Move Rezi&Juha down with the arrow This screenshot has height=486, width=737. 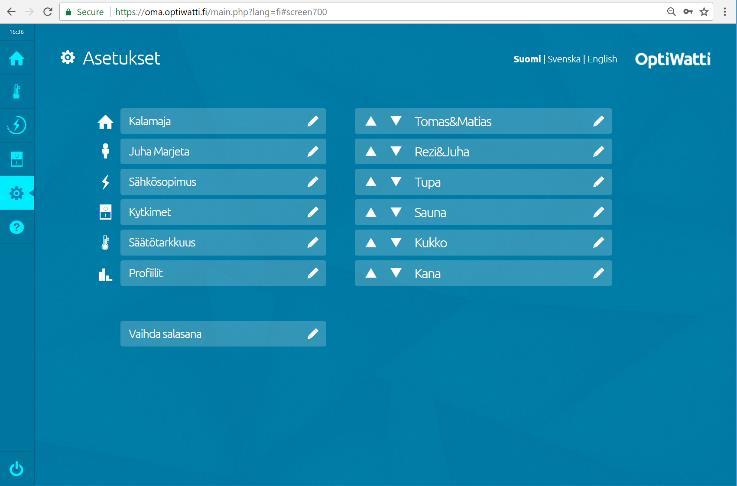[396, 151]
